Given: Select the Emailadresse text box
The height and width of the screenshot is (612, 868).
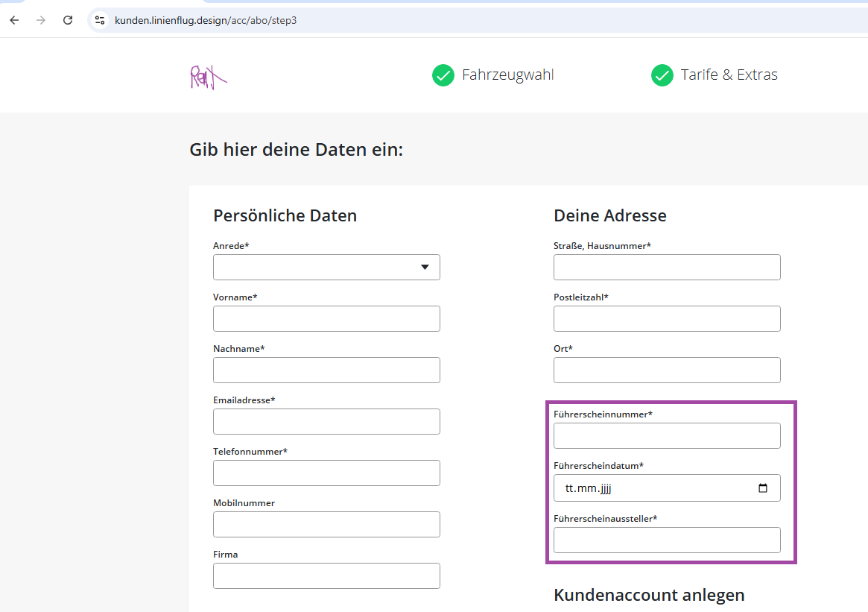Looking at the screenshot, I should click(x=326, y=421).
